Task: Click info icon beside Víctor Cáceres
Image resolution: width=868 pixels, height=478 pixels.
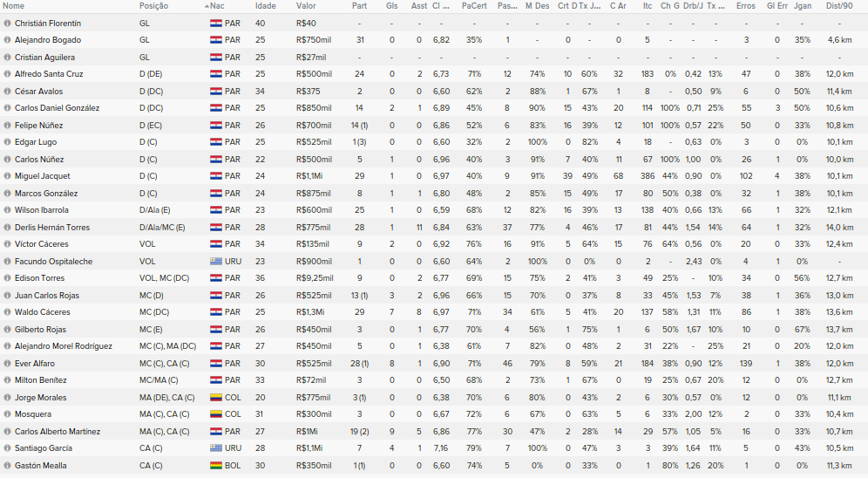Action: [7, 243]
